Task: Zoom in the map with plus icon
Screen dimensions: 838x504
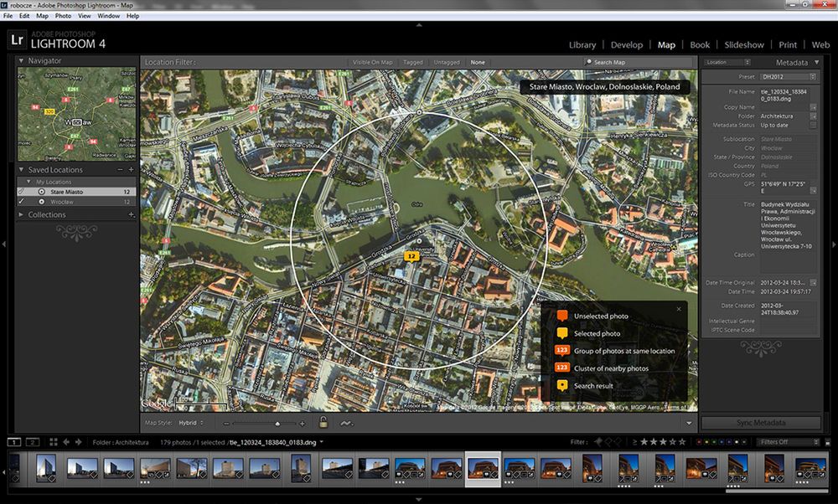Action: pyautogui.click(x=303, y=424)
